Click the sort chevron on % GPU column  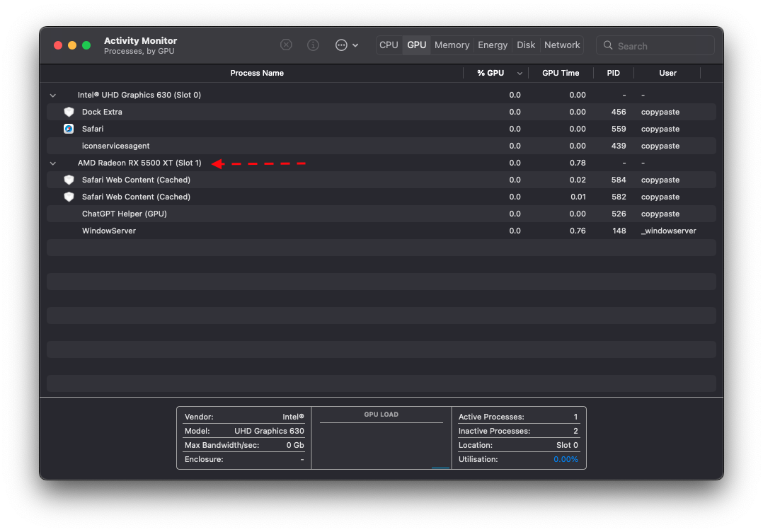click(x=520, y=73)
